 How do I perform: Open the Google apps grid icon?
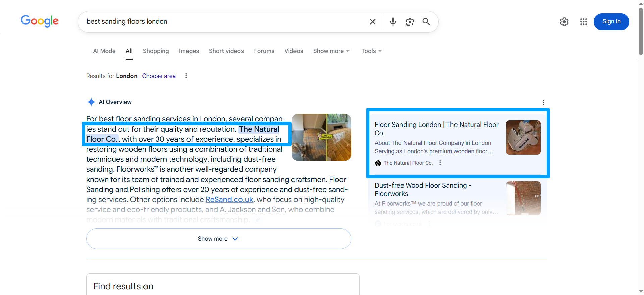point(583,22)
